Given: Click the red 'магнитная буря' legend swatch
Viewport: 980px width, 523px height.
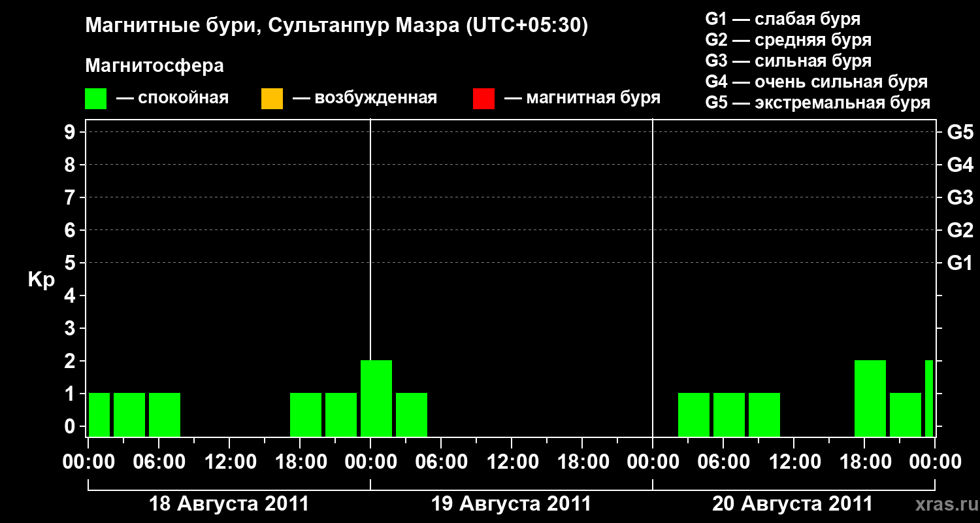Looking at the screenshot, I should point(483,99).
